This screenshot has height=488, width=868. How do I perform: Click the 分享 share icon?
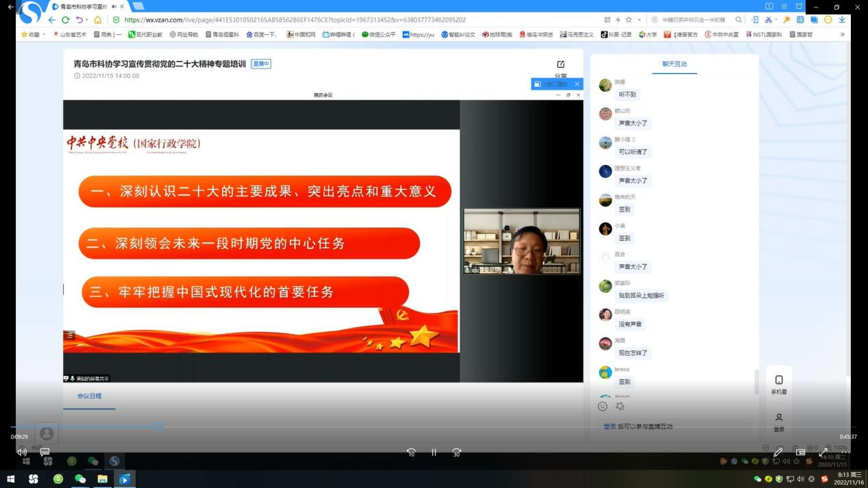coord(560,66)
